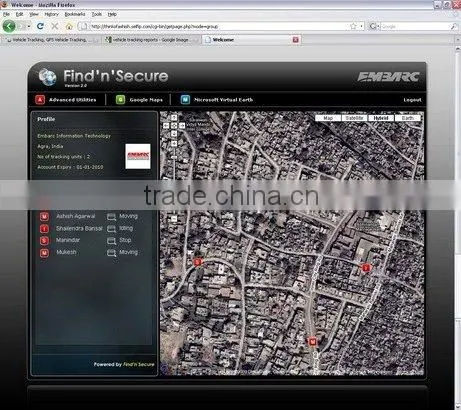Close the Welcome tab

[x=295, y=40]
